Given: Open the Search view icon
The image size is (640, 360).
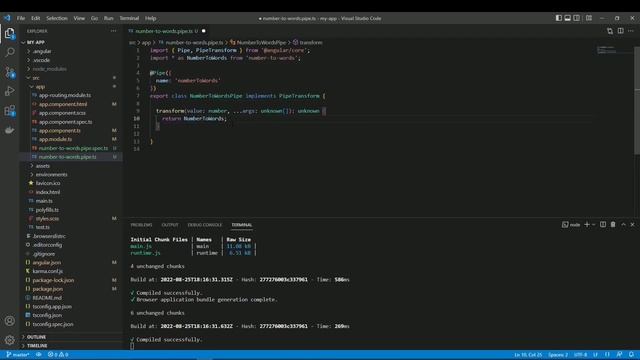Looking at the screenshot, I should [9, 52].
